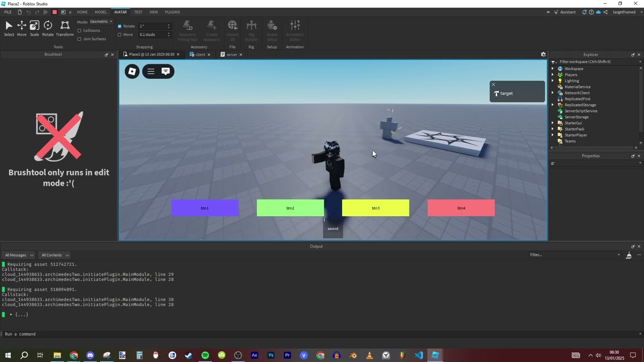Toggle the Collisions checkbox
The width and height of the screenshot is (644, 362).
point(79,31)
